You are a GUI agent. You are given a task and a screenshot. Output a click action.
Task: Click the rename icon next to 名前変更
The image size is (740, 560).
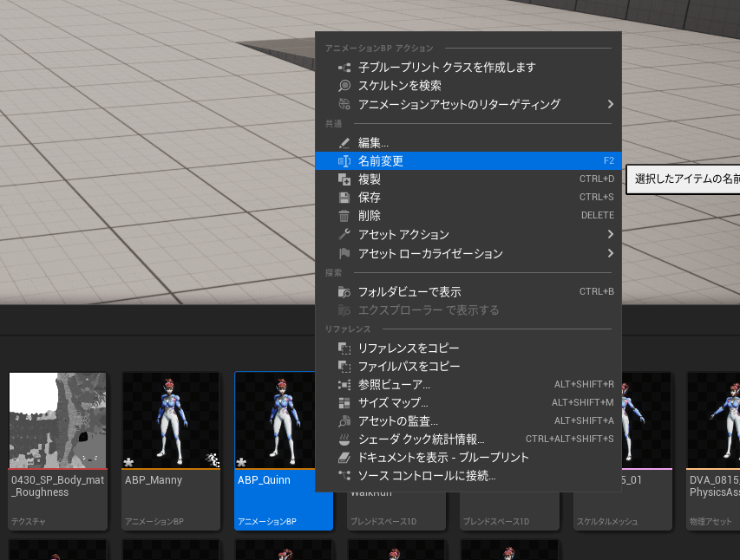(344, 161)
